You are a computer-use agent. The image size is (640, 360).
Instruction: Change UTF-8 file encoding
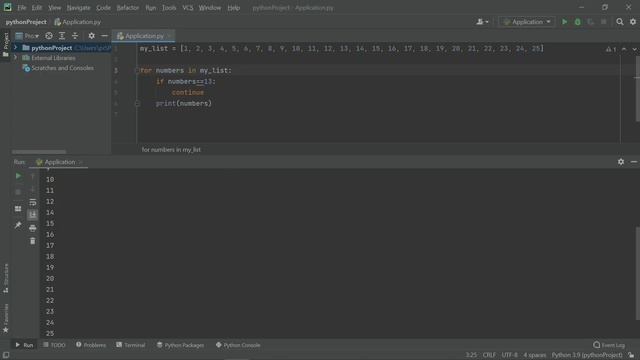pyautogui.click(x=509, y=355)
